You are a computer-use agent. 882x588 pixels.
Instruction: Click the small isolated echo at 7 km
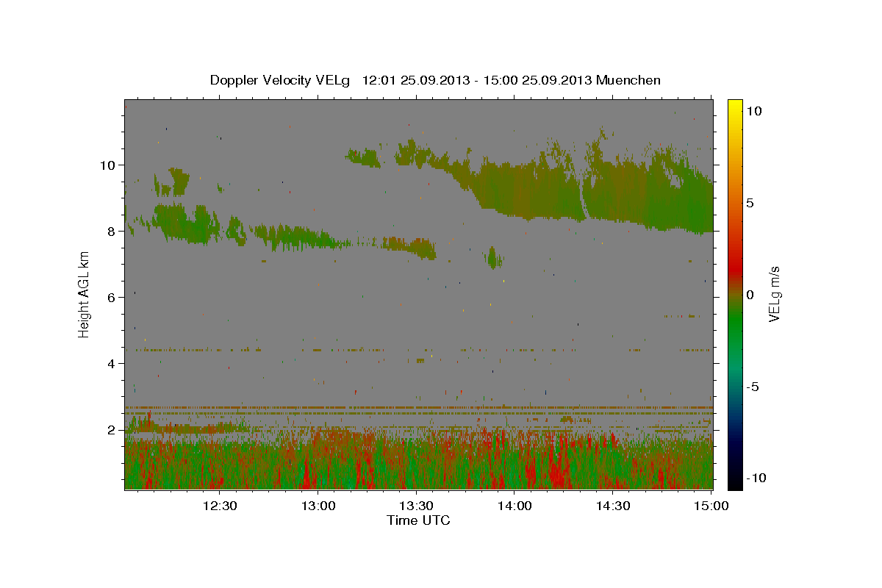click(x=493, y=257)
